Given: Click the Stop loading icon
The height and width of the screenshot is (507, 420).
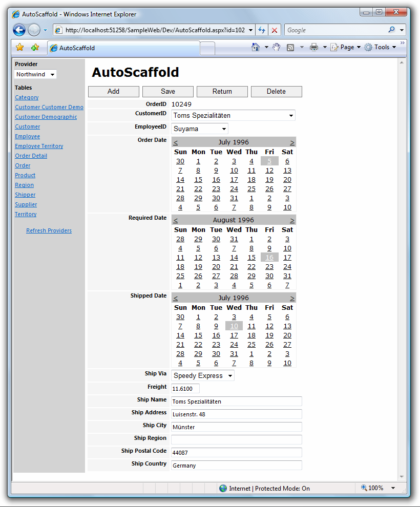Looking at the screenshot, I should [x=273, y=30].
